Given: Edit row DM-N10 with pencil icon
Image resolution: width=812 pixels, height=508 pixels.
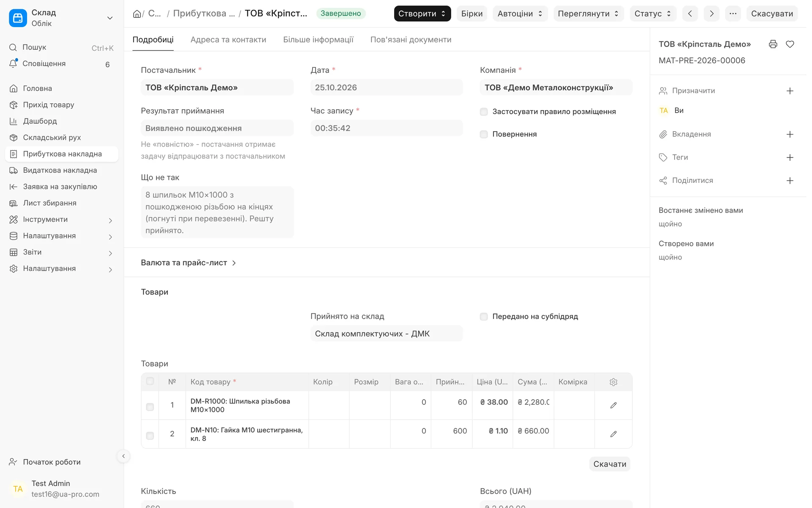Looking at the screenshot, I should click(x=614, y=434).
